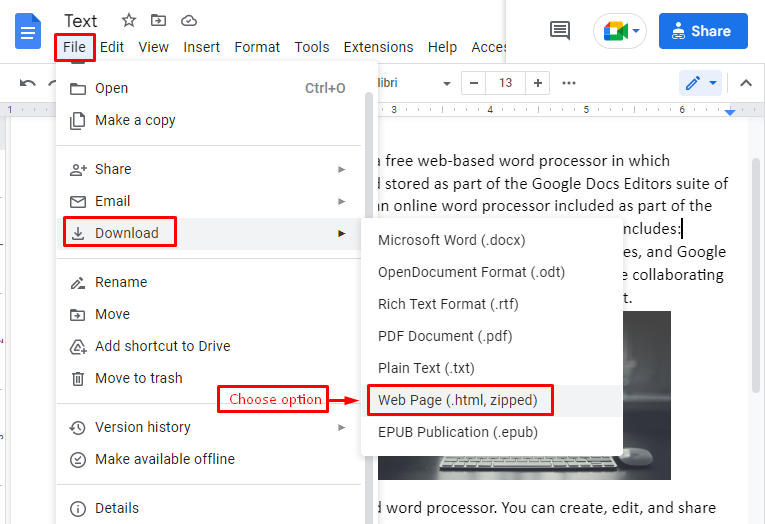This screenshot has width=765, height=524.
Task: Click Make available offline entry
Action: pos(164,459)
